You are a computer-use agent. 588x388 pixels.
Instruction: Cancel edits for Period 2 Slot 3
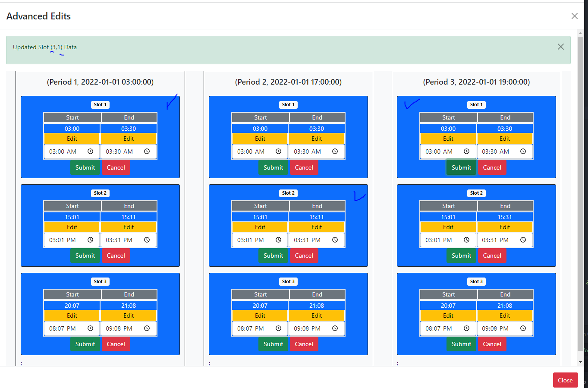(x=304, y=344)
